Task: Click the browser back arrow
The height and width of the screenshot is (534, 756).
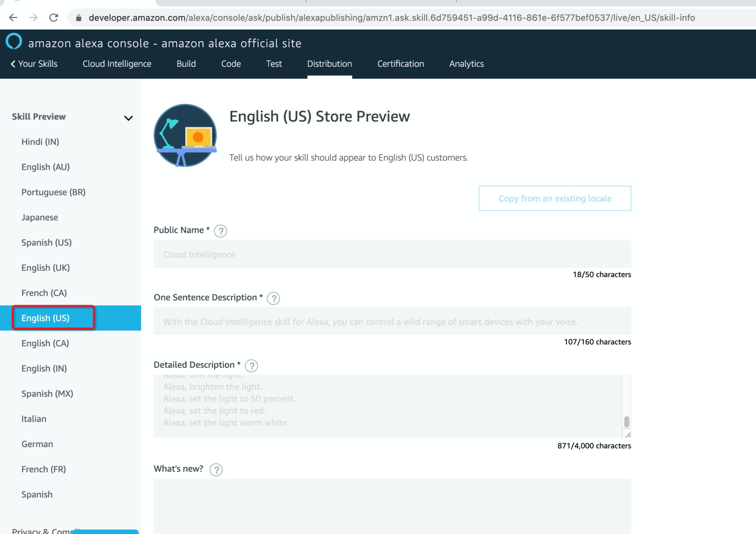Action: pos(13,18)
